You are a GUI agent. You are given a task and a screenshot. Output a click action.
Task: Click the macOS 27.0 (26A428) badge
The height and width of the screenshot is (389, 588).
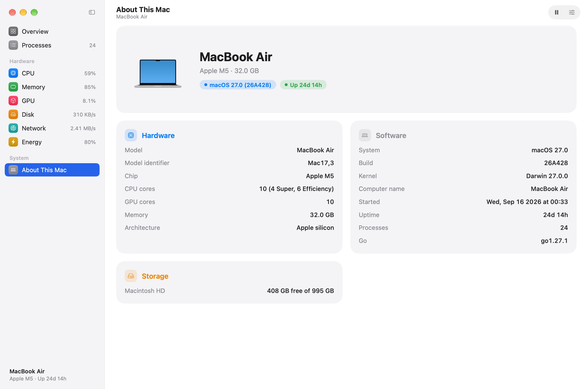coord(238,85)
